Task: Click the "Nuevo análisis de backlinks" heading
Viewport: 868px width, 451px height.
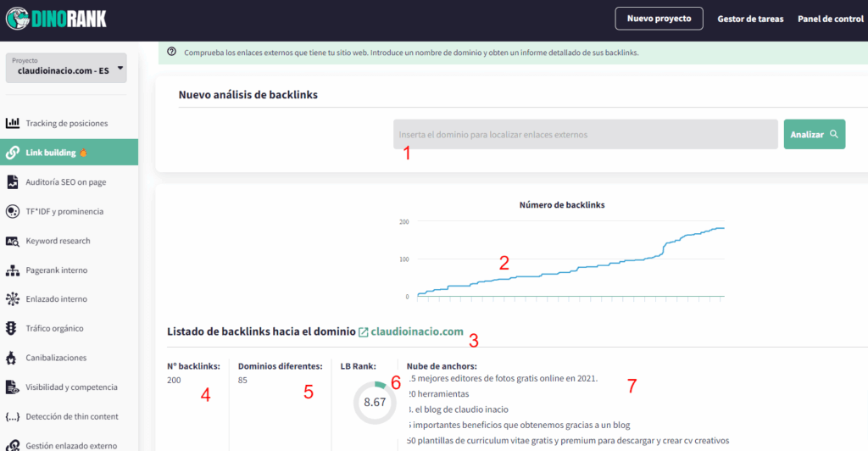Action: (248, 95)
